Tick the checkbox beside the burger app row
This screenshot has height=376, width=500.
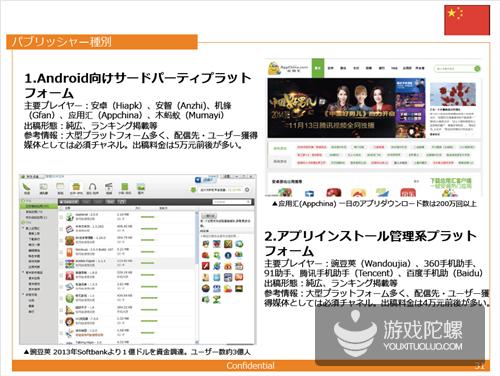coord(61,240)
